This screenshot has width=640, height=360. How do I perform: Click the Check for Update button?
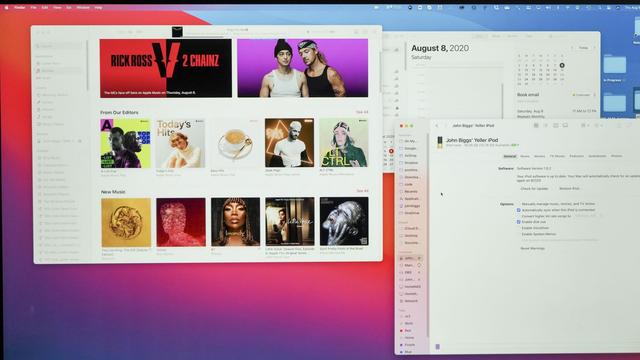click(534, 189)
